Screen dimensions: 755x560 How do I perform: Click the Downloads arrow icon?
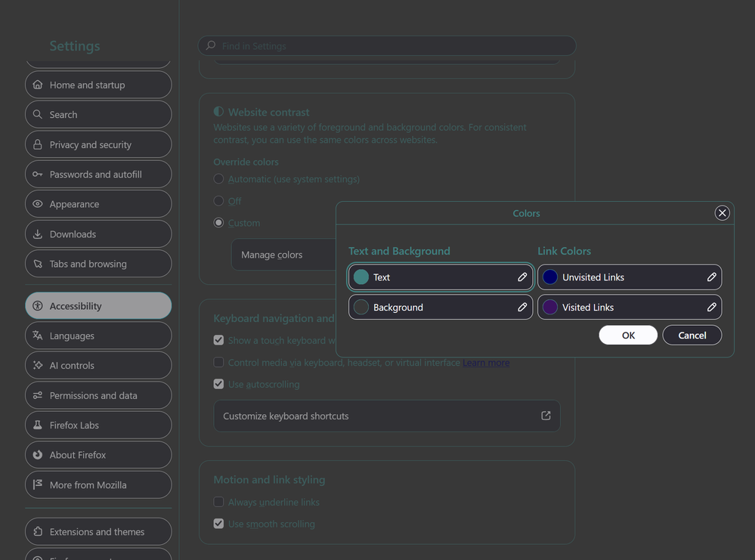click(38, 234)
